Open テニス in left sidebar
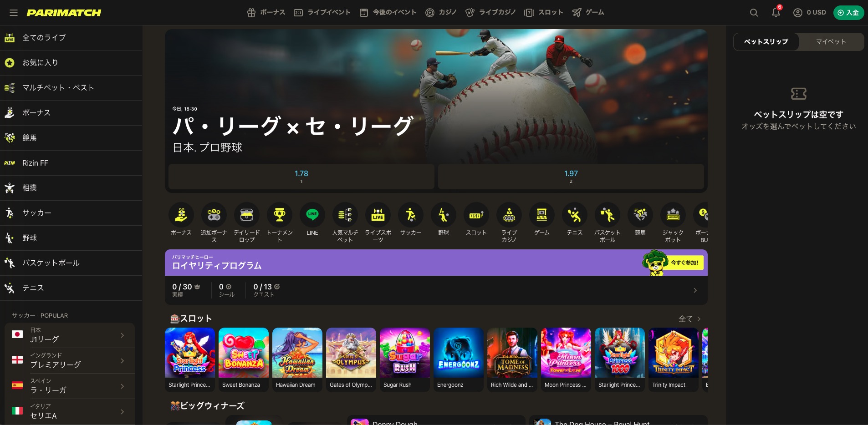 (71, 288)
